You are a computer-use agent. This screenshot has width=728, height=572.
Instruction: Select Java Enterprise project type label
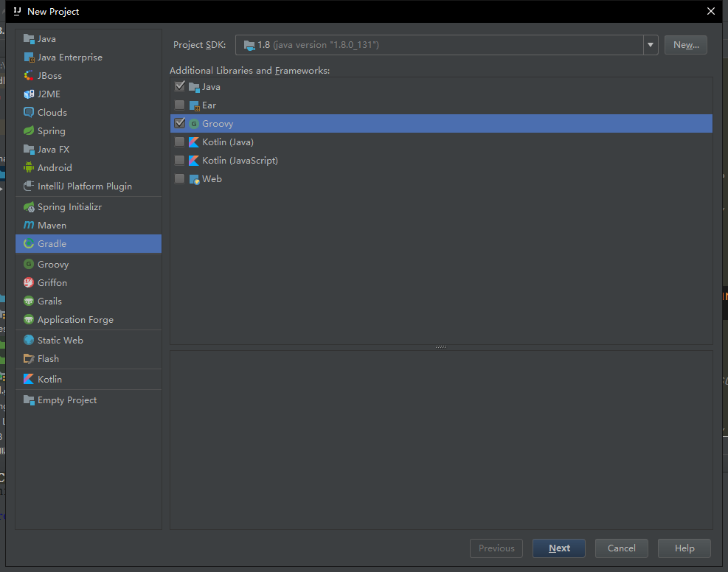pos(70,57)
